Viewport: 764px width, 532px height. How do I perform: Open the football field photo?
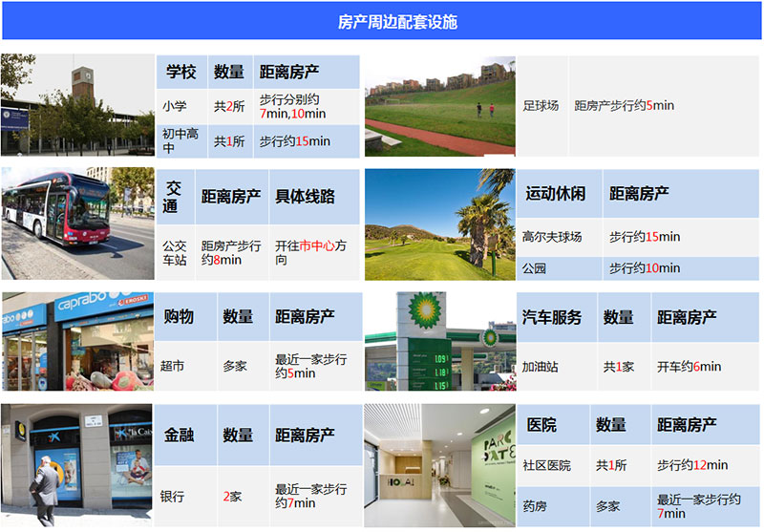pyautogui.click(x=439, y=105)
